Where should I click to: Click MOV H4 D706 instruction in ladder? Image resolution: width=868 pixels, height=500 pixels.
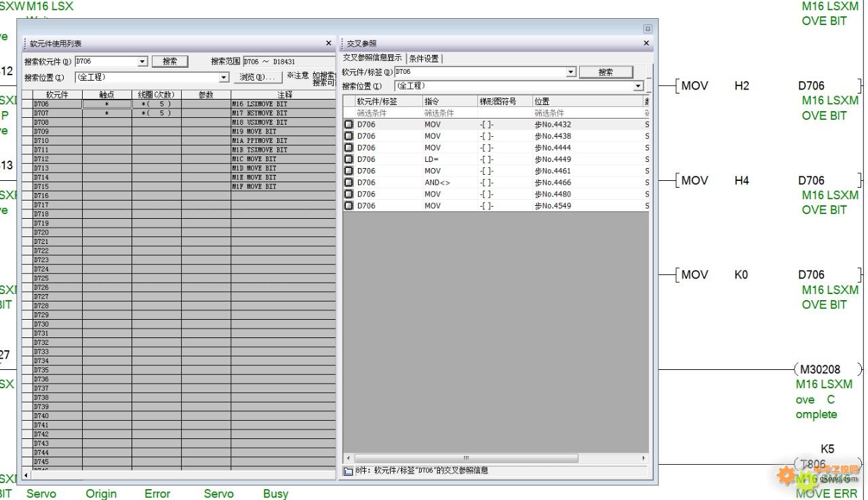[x=770, y=180]
